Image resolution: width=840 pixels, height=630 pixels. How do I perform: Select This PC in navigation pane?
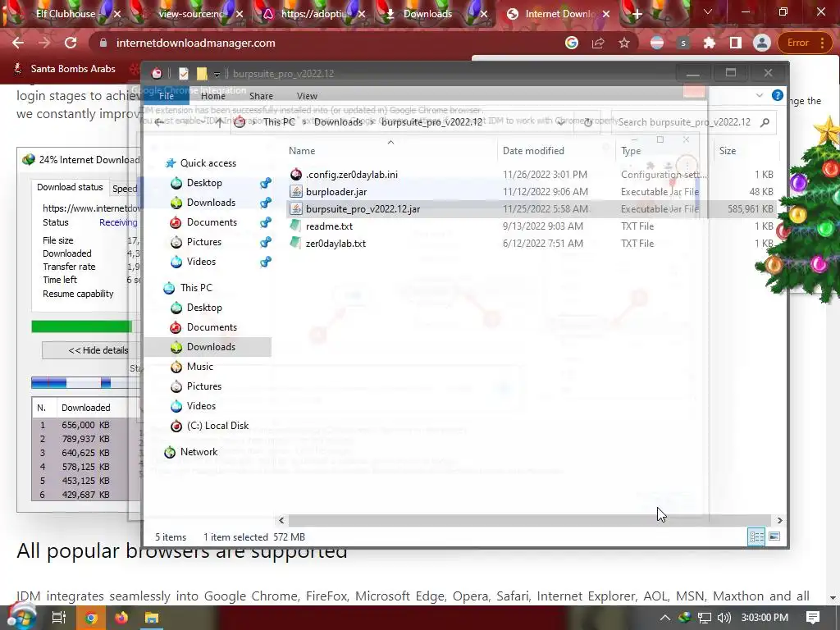(x=196, y=288)
